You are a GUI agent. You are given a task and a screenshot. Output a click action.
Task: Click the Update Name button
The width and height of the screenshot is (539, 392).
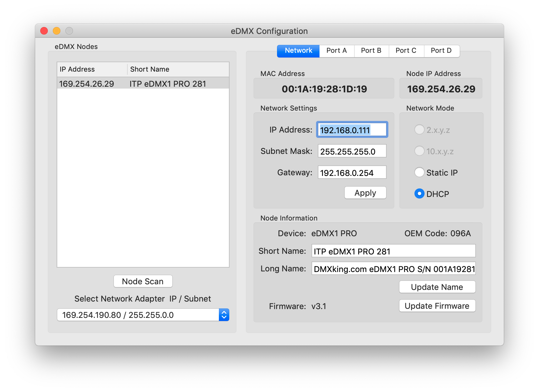[437, 287]
